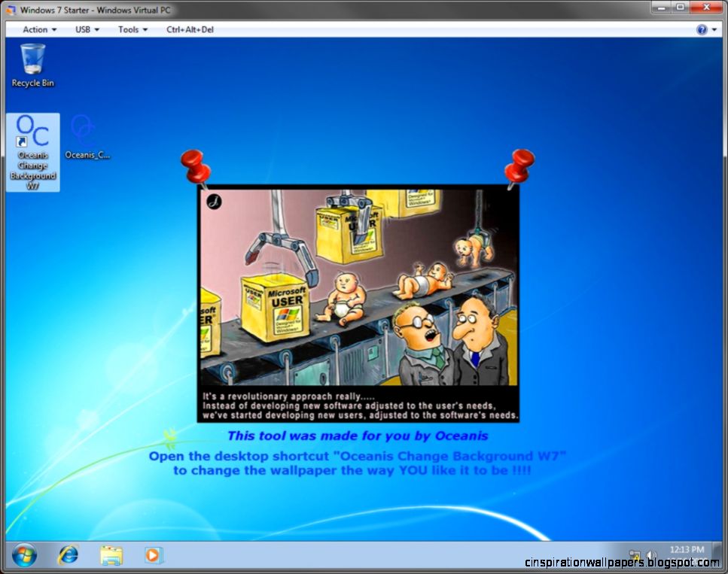Open the USB dropdown menu
The image size is (728, 574).
97,29
